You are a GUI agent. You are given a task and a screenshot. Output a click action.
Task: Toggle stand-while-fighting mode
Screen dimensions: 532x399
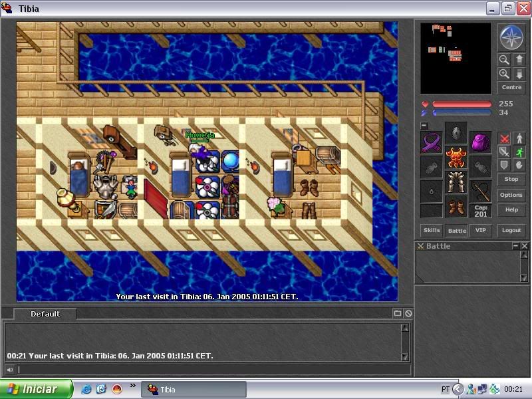(x=519, y=138)
